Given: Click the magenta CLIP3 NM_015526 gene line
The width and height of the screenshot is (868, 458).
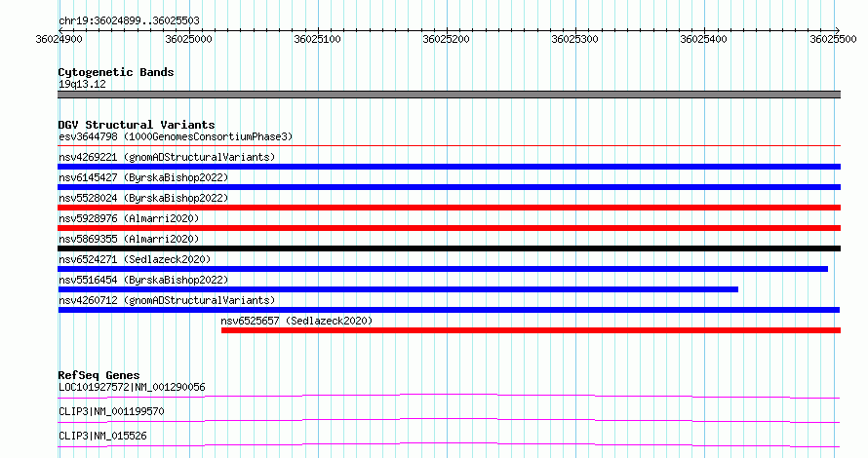Looking at the screenshot, I should 449,444.
